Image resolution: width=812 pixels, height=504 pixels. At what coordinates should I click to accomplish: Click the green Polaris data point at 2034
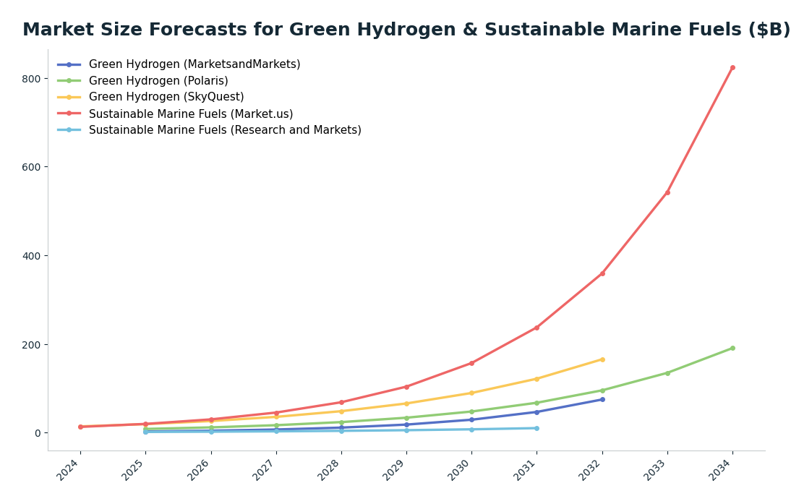click(732, 348)
